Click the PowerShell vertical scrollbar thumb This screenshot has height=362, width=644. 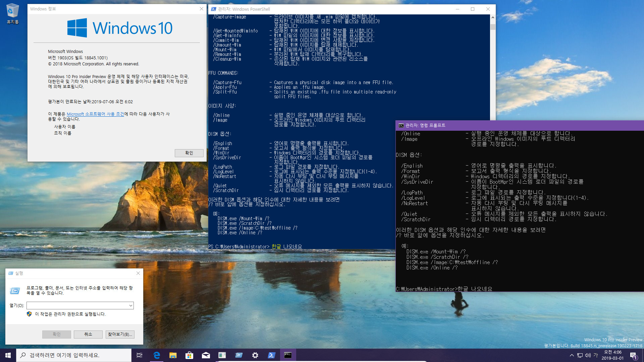click(493, 27)
